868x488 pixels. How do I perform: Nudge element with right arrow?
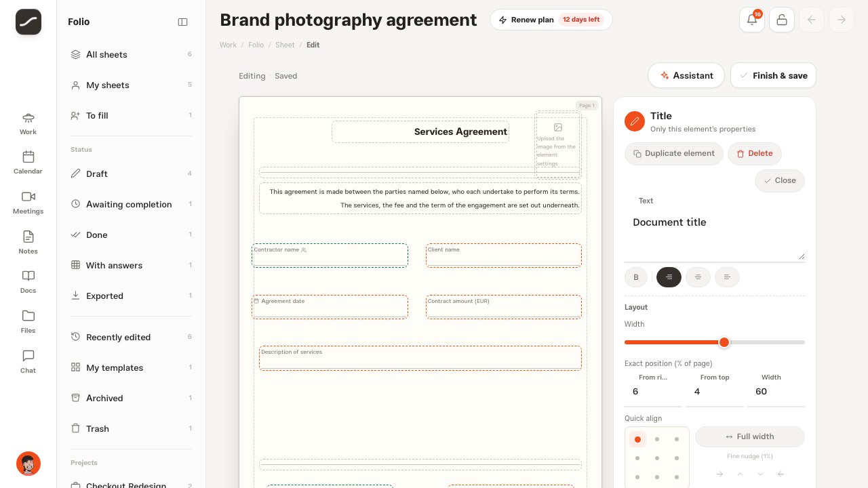[719, 474]
